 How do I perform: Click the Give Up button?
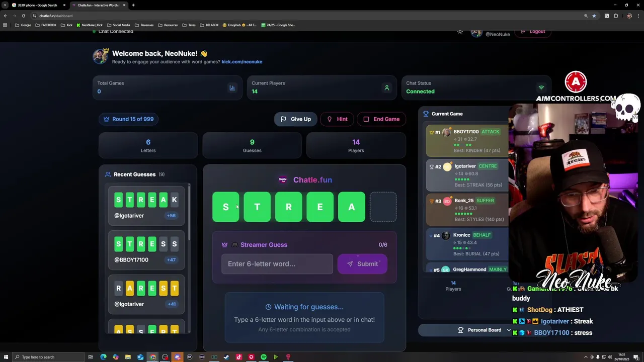click(296, 119)
